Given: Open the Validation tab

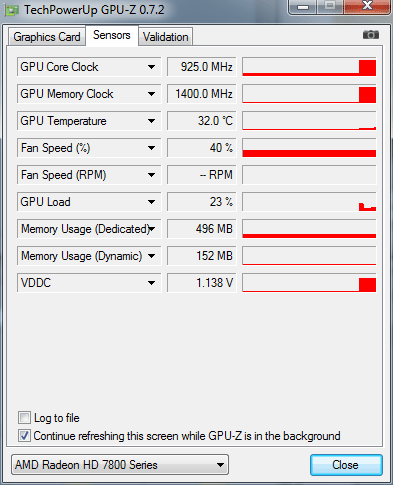Looking at the screenshot, I should tap(166, 37).
